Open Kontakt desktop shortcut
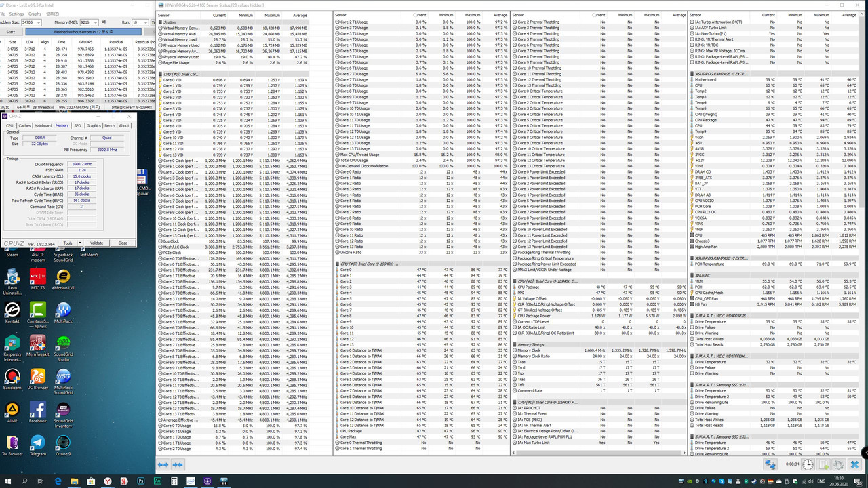Viewport: 868px width, 488px height. pos(12,313)
